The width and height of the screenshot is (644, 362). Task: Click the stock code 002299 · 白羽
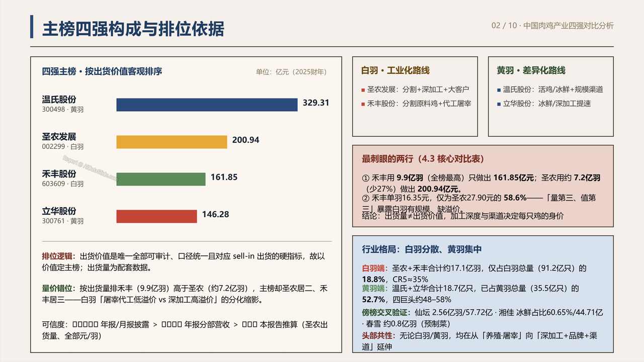pos(63,146)
